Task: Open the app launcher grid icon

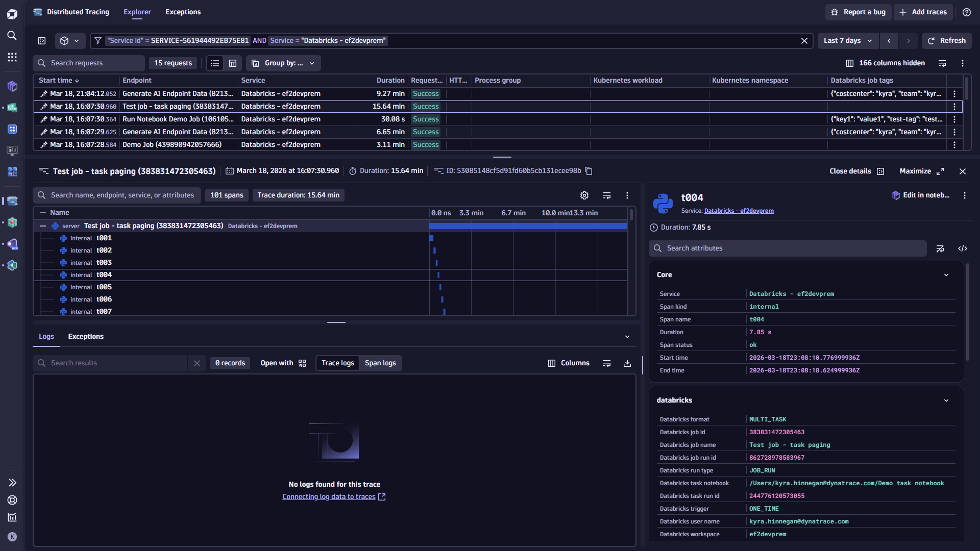Action: click(x=12, y=57)
